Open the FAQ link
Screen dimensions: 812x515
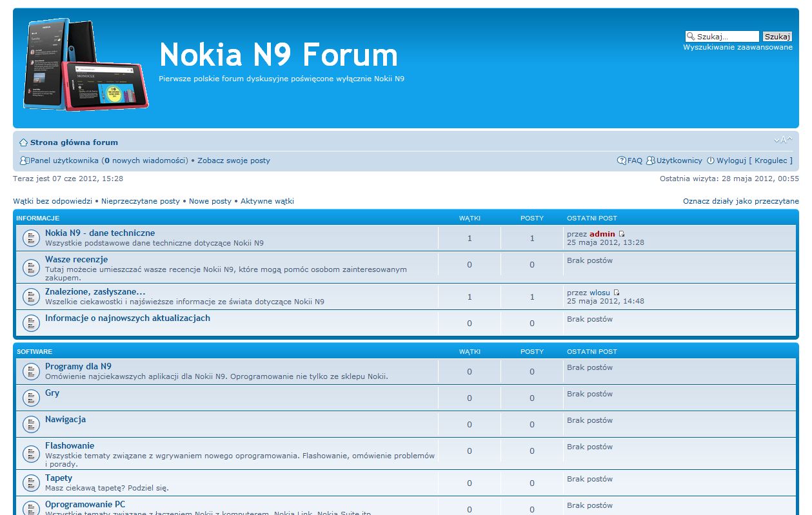point(635,160)
